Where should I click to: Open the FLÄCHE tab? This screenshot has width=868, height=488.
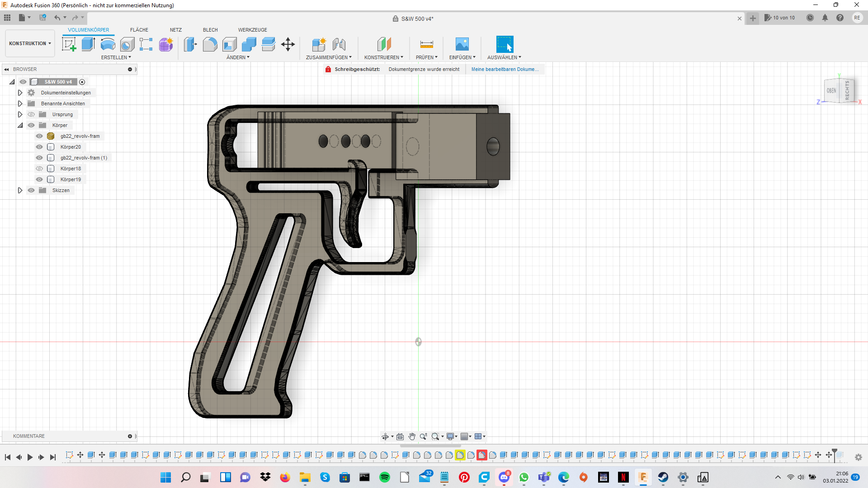pyautogui.click(x=139, y=30)
